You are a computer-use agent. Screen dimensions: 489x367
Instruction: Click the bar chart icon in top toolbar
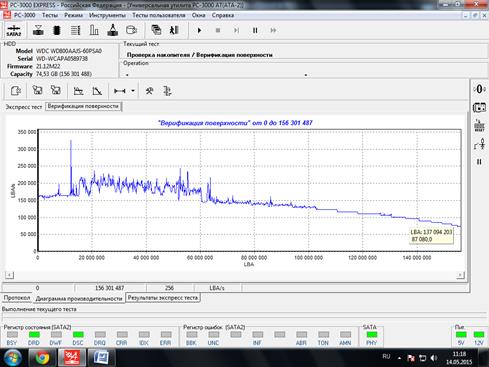94,30
